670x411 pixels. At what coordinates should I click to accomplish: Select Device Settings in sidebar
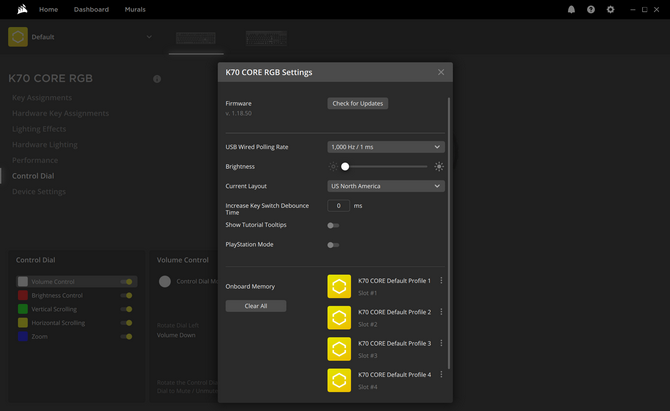click(x=39, y=191)
